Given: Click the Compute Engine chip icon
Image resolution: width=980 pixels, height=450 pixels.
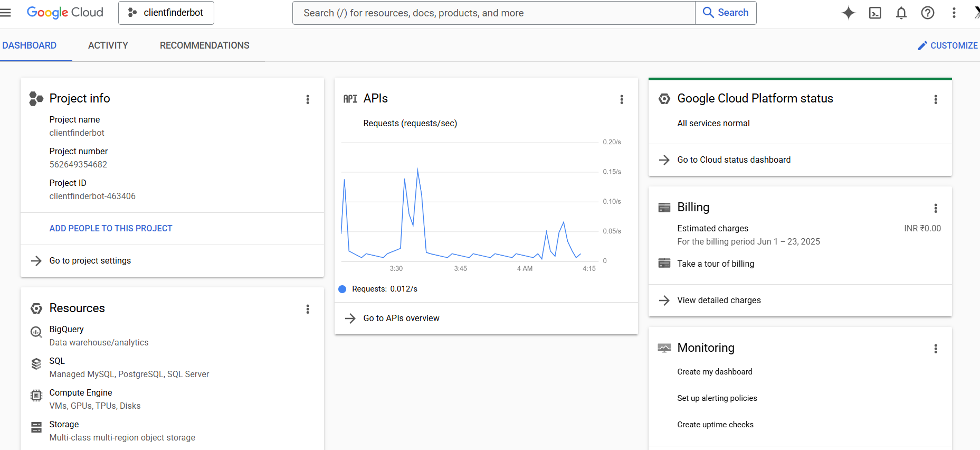Looking at the screenshot, I should 36,395.
